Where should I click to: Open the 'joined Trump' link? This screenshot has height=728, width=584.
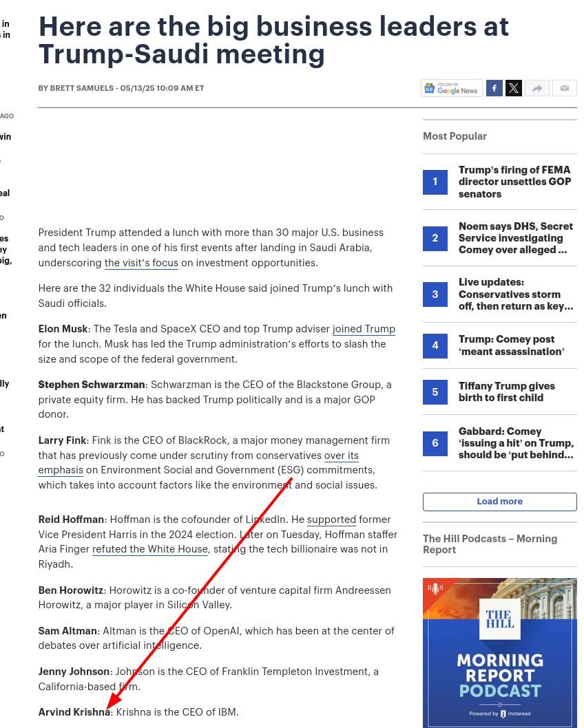coord(364,329)
